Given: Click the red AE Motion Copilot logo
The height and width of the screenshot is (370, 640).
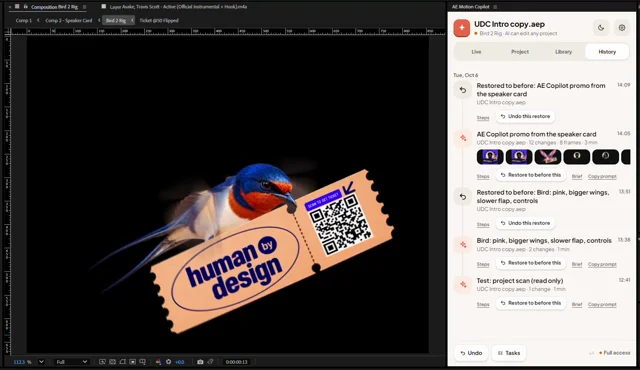Looking at the screenshot, I should tap(462, 28).
